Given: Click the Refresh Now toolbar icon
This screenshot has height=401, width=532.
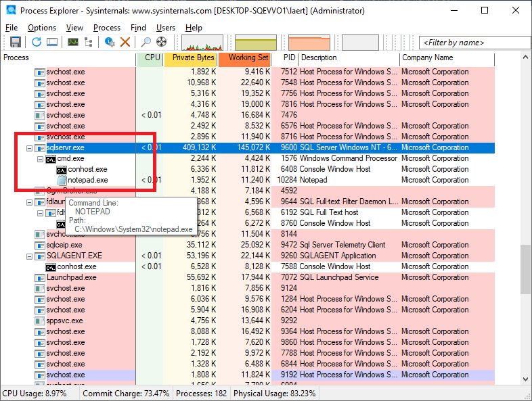Looking at the screenshot, I should (37, 42).
